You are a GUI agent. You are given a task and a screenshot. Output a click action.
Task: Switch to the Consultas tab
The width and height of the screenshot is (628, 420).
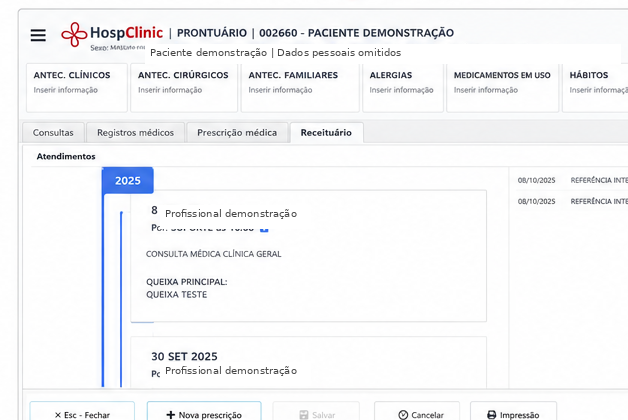tap(53, 133)
